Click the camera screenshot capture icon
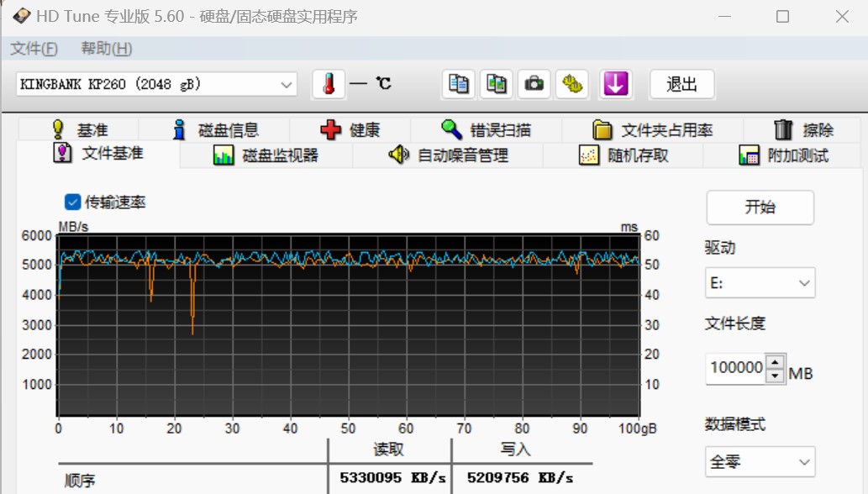The width and height of the screenshot is (868, 494). (x=534, y=84)
